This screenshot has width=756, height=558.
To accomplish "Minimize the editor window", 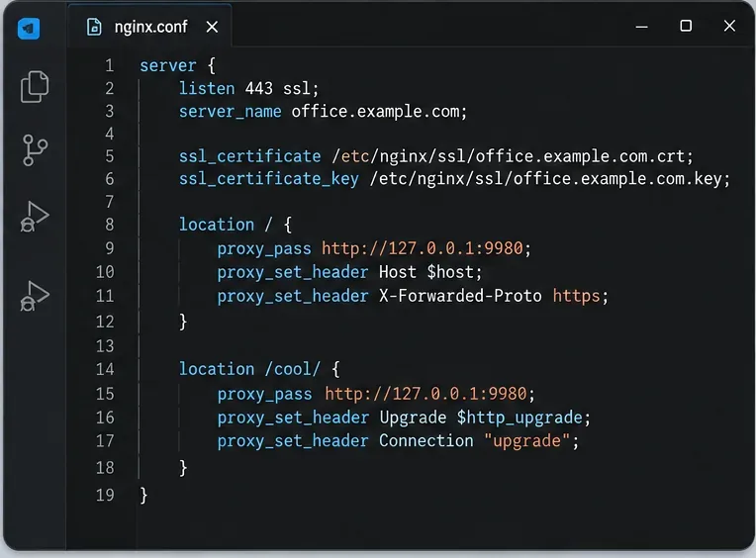I will 642,27.
